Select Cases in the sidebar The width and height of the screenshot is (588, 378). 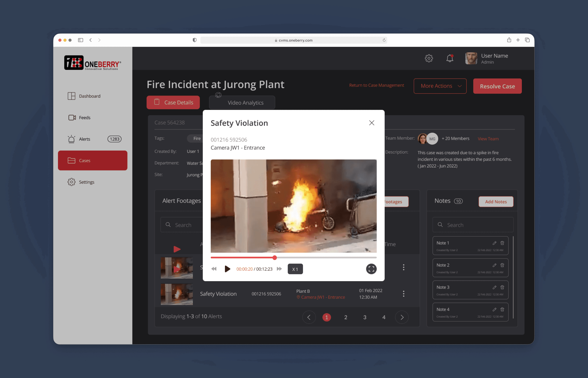coord(93,160)
